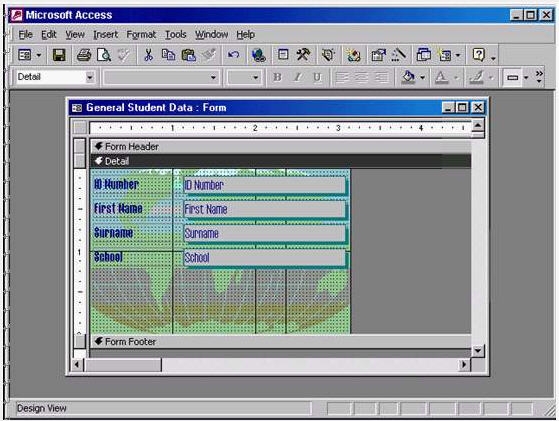Open the Font size dropdown
The height and width of the screenshot is (421, 559).
[255, 77]
